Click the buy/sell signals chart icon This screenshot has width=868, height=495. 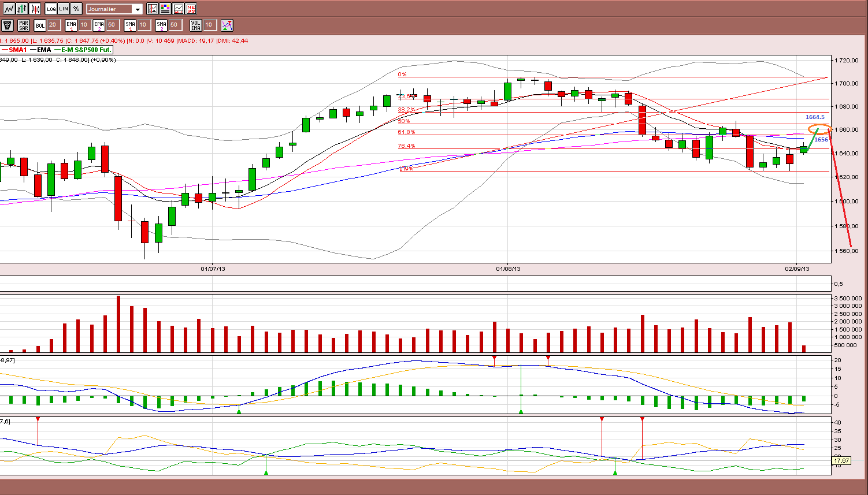pos(227,25)
